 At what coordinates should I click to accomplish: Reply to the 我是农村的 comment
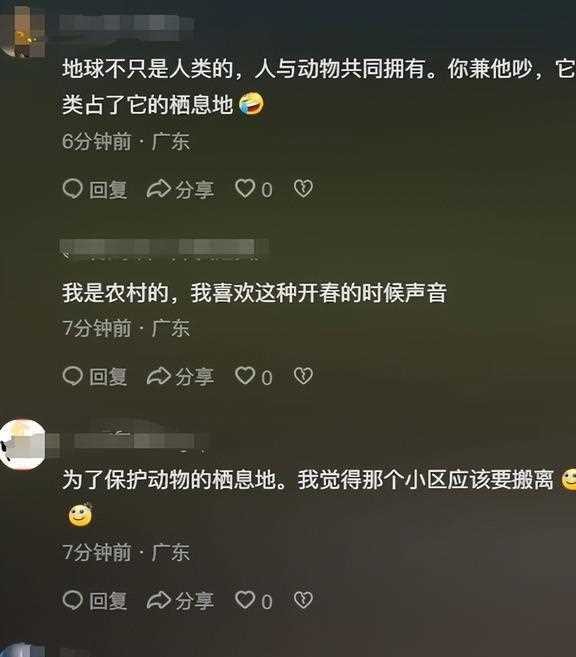coord(95,376)
